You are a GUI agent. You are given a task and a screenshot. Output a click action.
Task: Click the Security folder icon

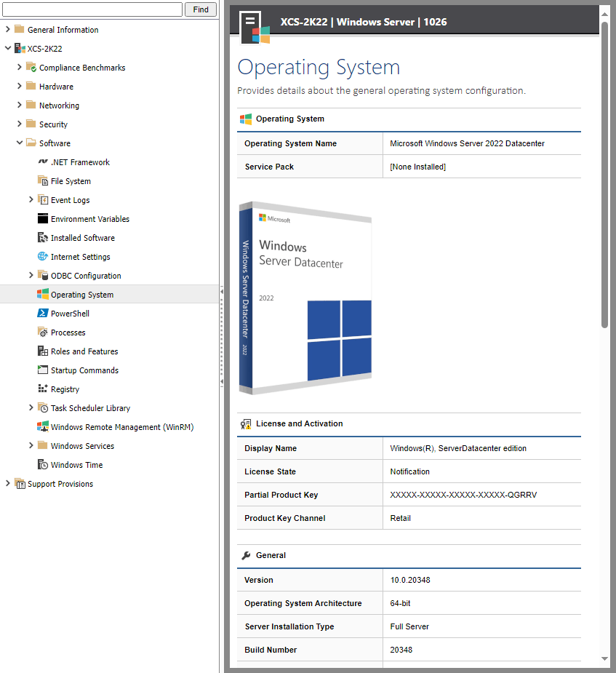pyautogui.click(x=31, y=124)
